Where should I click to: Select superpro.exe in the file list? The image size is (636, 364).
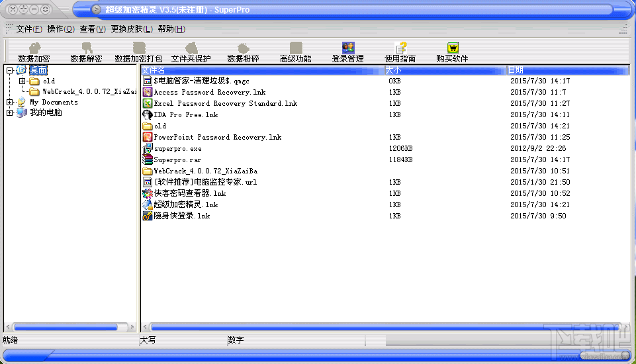pos(177,148)
